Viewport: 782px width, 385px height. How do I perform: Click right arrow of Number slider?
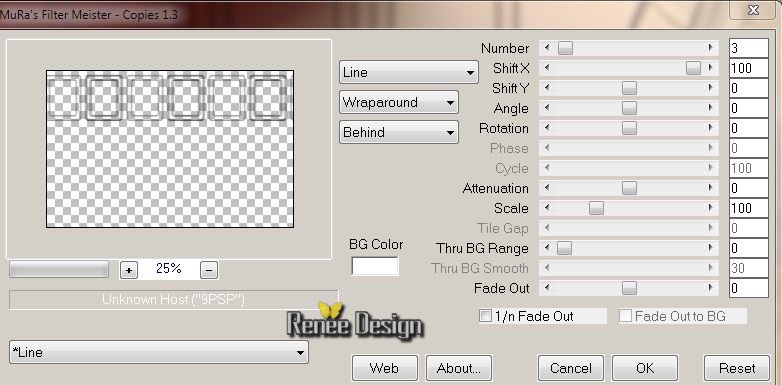(710, 48)
